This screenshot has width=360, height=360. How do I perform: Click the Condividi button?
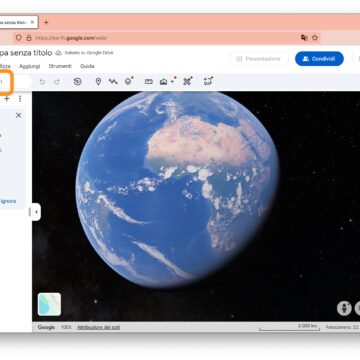point(319,59)
